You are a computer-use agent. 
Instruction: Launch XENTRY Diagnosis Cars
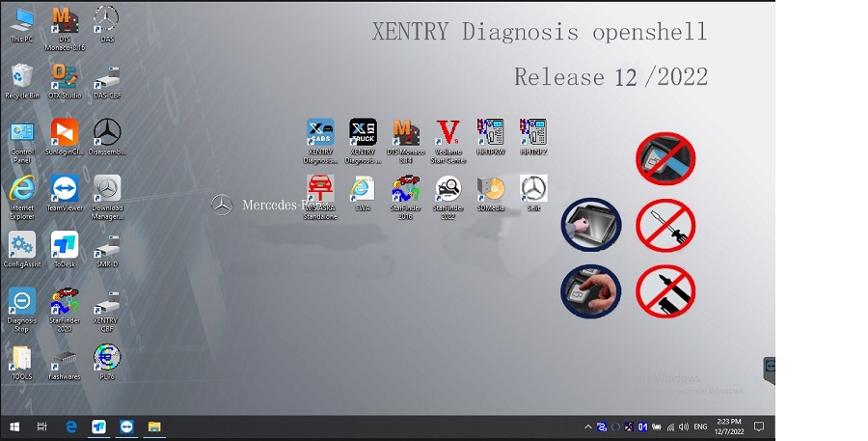tap(320, 141)
